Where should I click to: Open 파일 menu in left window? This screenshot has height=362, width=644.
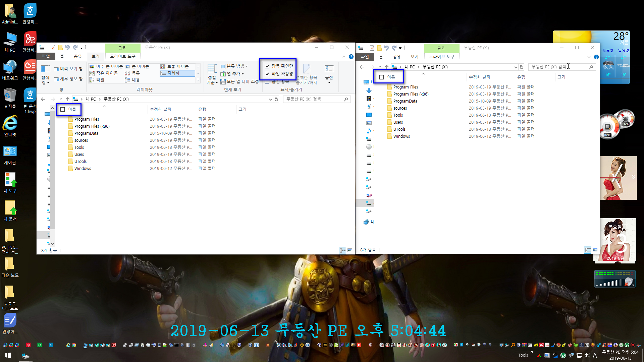pos(46,56)
